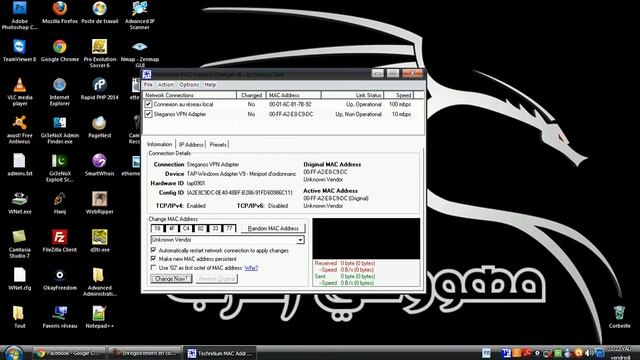The width and height of the screenshot is (640, 360).
Task: Switch to the IP Address tab
Action: click(x=191, y=144)
